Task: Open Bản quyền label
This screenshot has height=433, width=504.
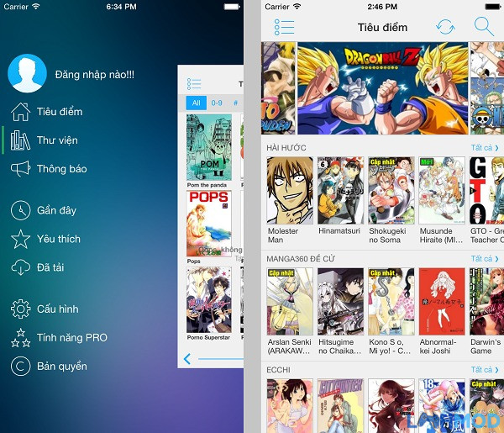Action: coord(61,366)
